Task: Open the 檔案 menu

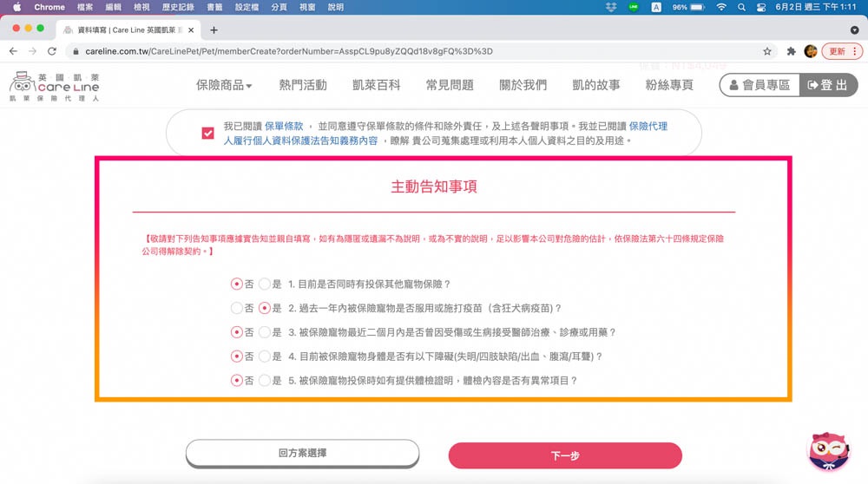Action: pos(85,7)
